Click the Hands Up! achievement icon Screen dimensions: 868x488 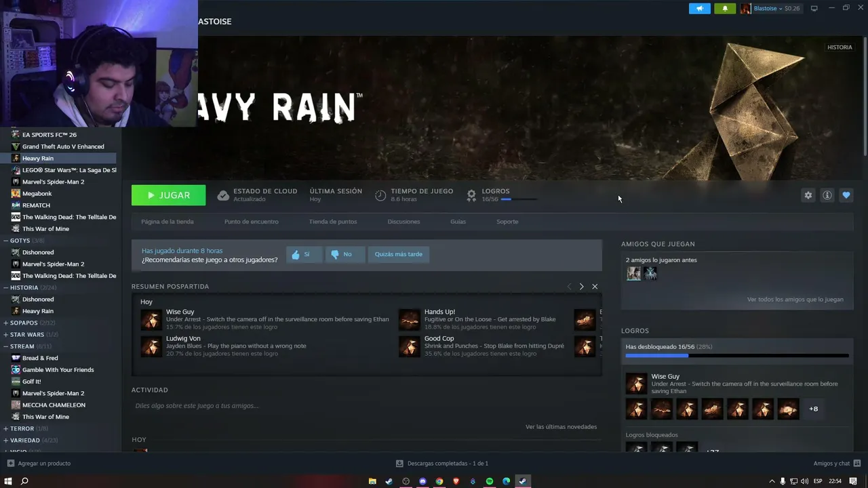[410, 320]
